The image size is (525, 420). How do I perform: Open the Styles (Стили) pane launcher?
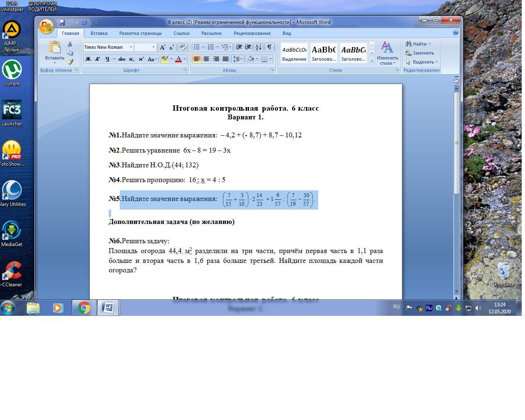pyautogui.click(x=397, y=70)
